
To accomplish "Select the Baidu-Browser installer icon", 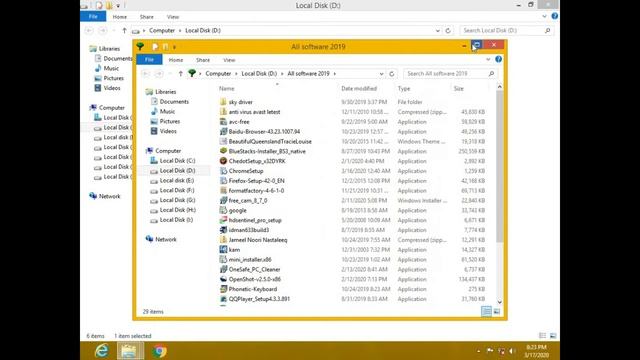I will tap(223, 131).
